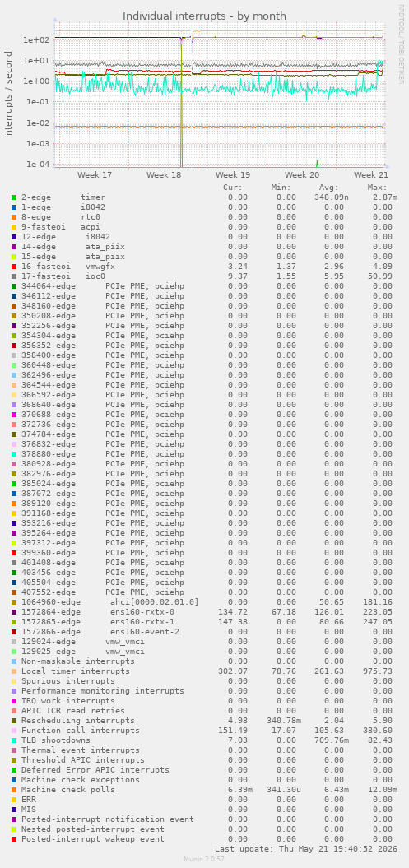The width and height of the screenshot is (409, 868).
Task: Click the Local timer interrupts color swatch
Action: coord(13,671)
